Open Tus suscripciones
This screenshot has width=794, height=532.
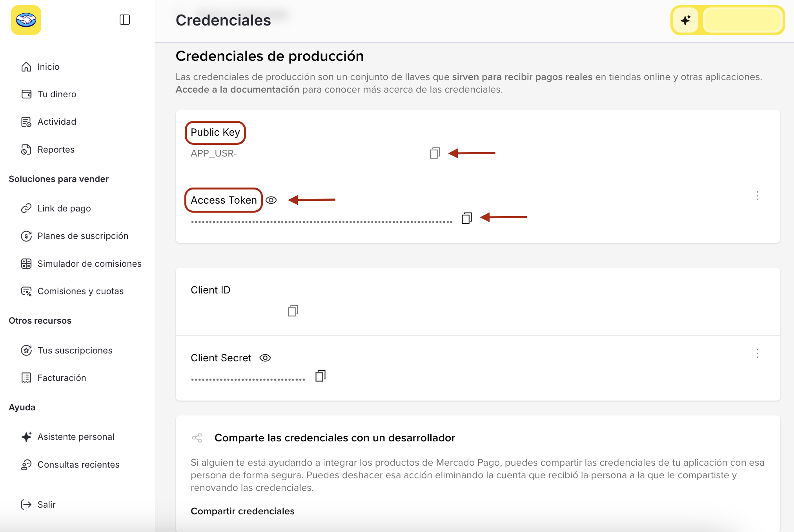pos(75,350)
